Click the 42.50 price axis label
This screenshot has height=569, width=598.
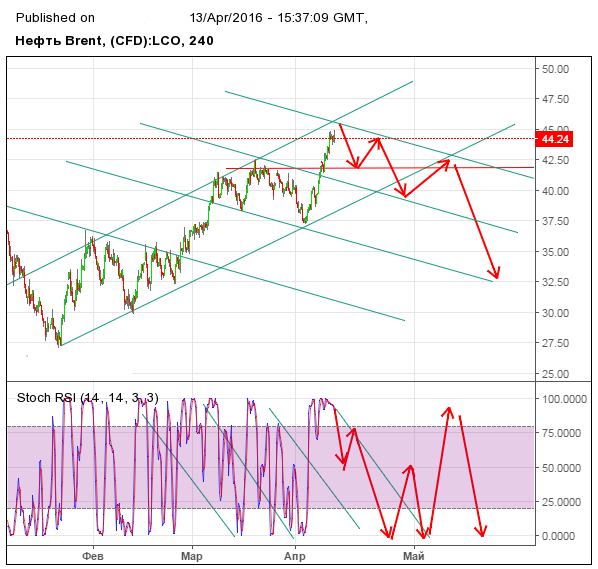point(555,160)
